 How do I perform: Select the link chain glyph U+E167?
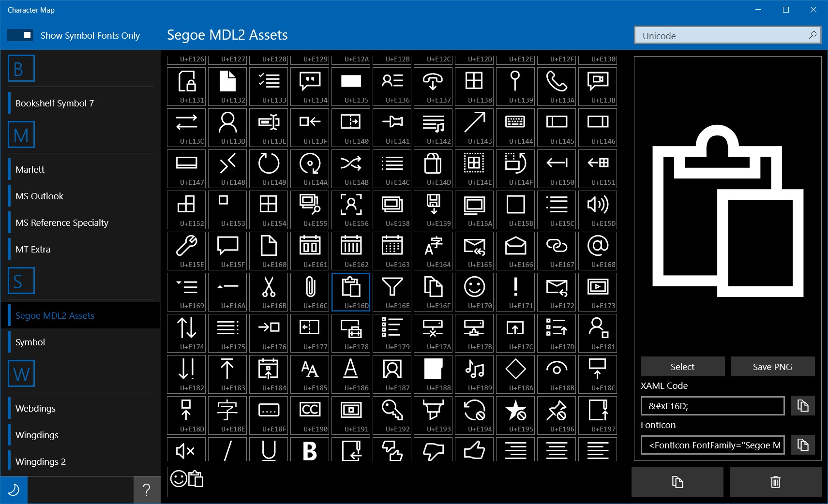coord(557,251)
